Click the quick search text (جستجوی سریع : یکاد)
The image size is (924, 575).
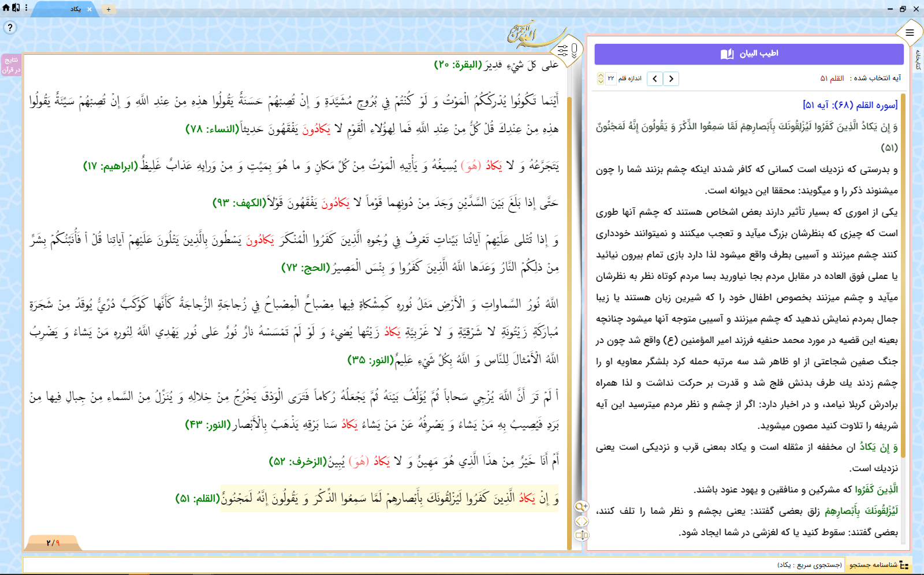click(810, 565)
